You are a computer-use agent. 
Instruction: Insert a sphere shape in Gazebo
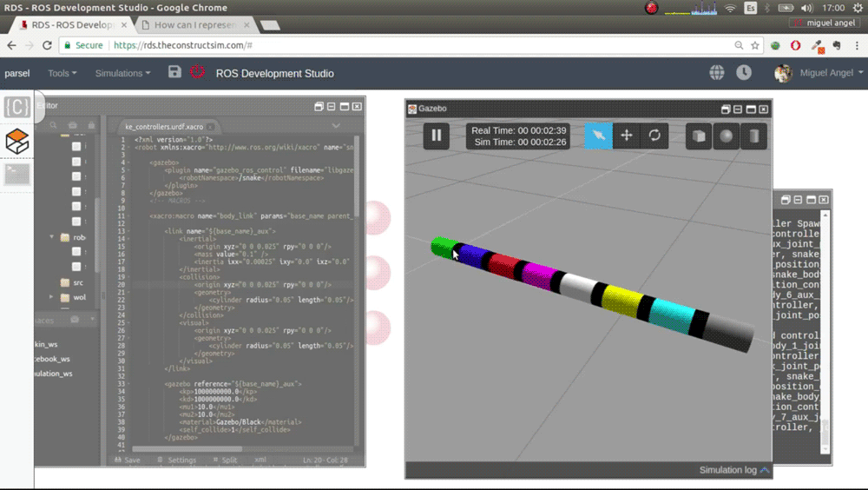[727, 136]
